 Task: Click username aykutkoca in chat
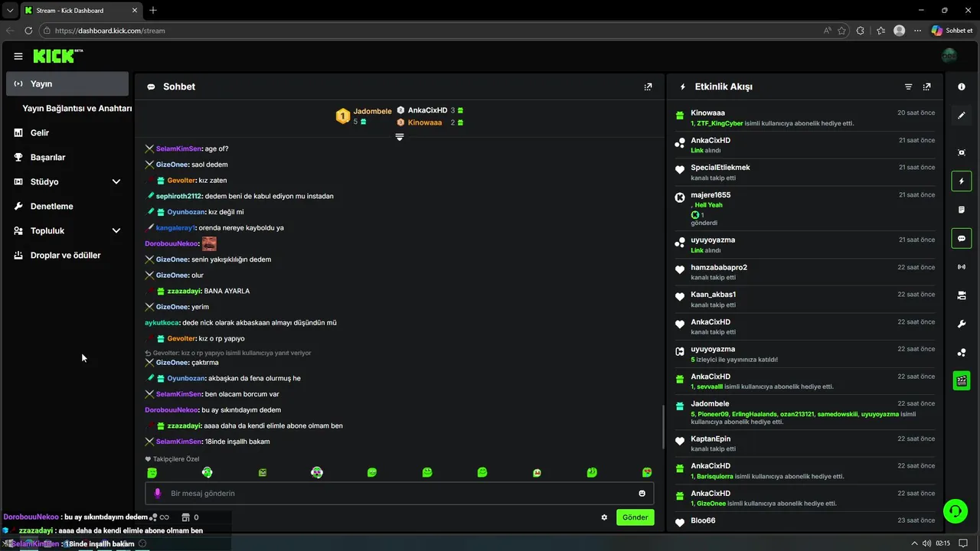(x=162, y=323)
